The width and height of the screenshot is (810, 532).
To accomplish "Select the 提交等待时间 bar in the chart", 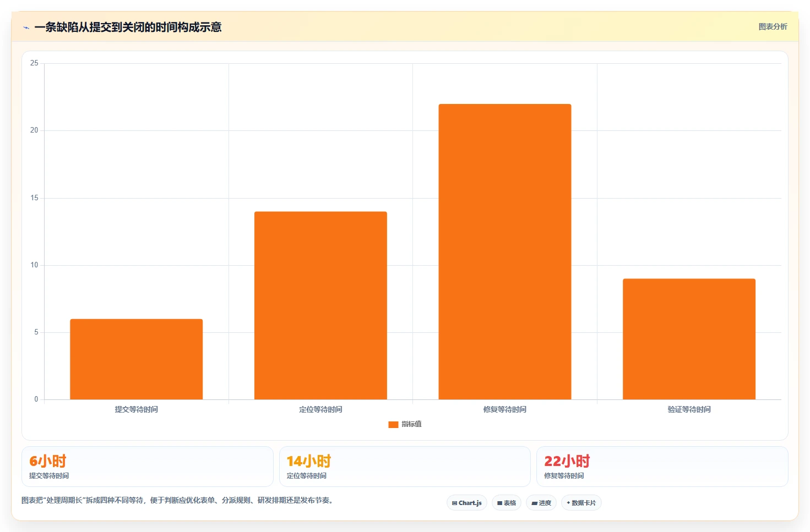I will (x=136, y=359).
